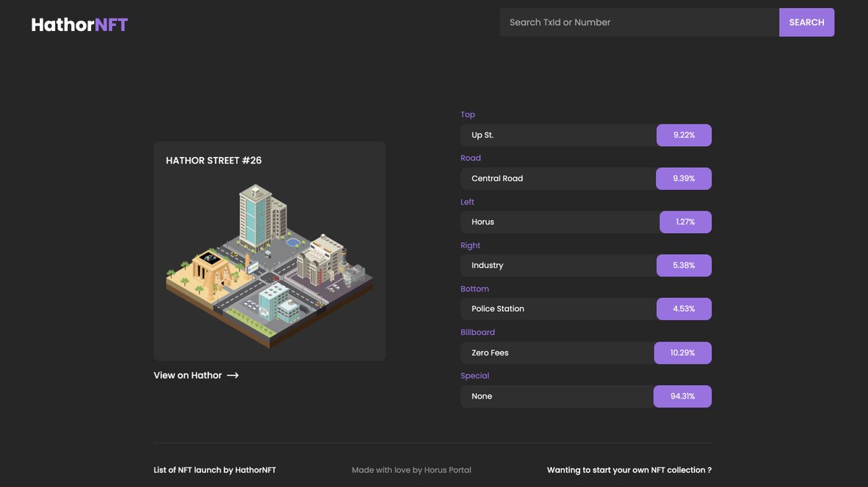This screenshot has width=868, height=487.
Task: Click the 1.27% rarity badge
Action: tap(686, 222)
